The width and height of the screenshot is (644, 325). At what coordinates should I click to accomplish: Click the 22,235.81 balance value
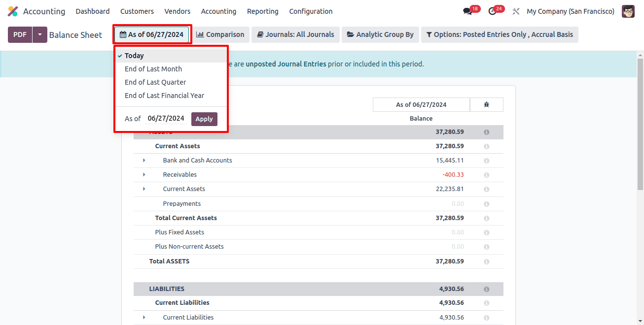(x=450, y=189)
